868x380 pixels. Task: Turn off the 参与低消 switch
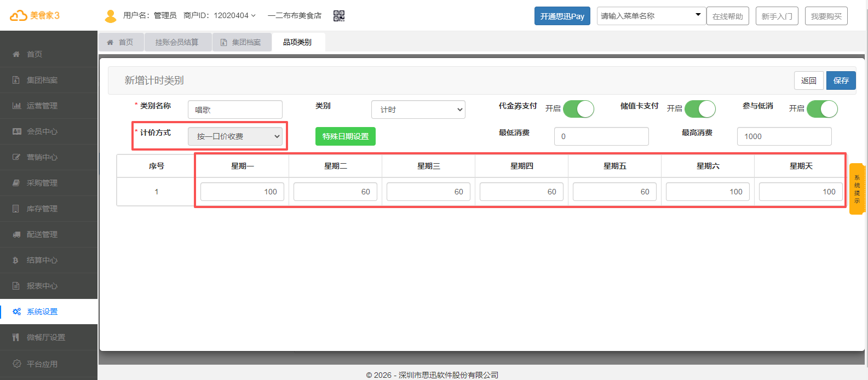[x=822, y=109]
